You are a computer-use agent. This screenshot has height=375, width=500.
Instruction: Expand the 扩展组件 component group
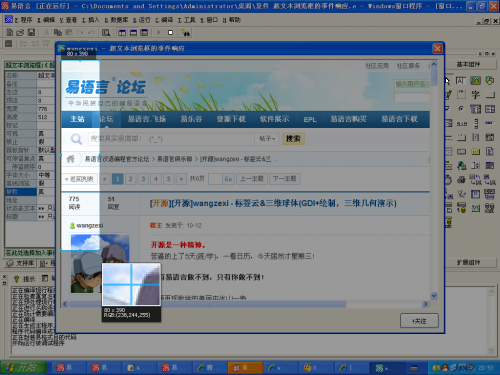coord(468,263)
